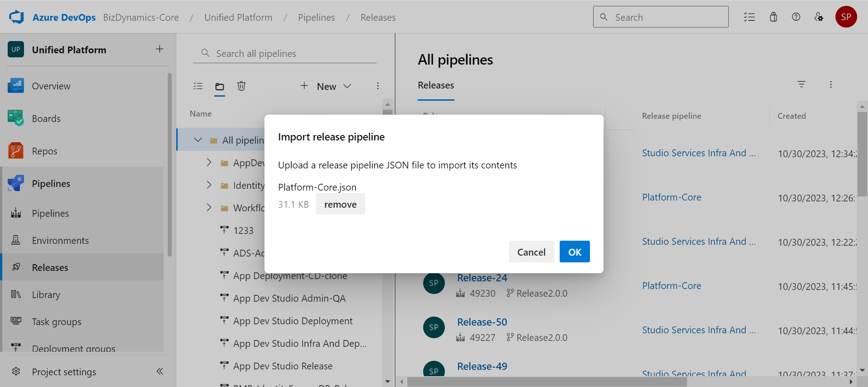This screenshot has height=387, width=868.
Task: Open User settings icon in header
Action: point(819,17)
